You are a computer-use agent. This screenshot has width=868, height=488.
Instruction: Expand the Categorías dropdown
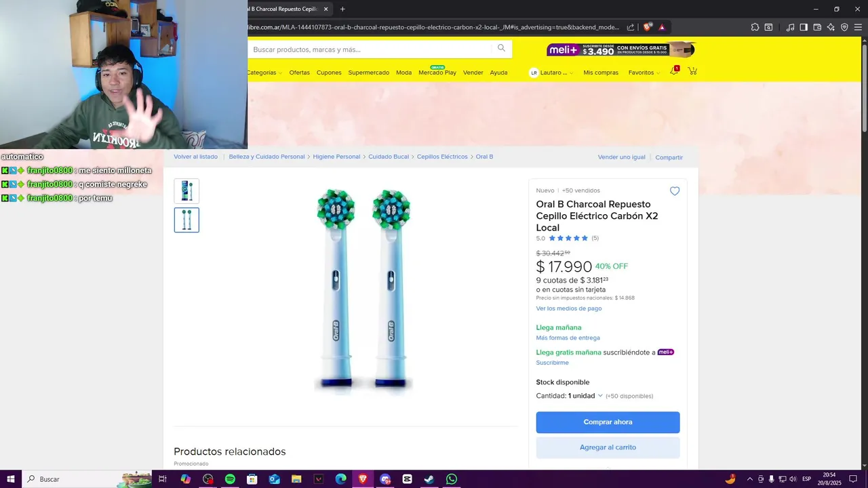264,73
